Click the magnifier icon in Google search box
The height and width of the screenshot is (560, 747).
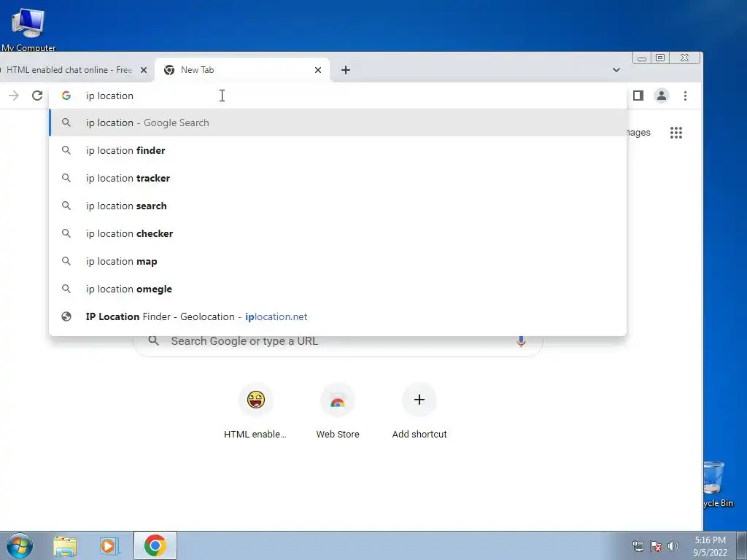153,341
